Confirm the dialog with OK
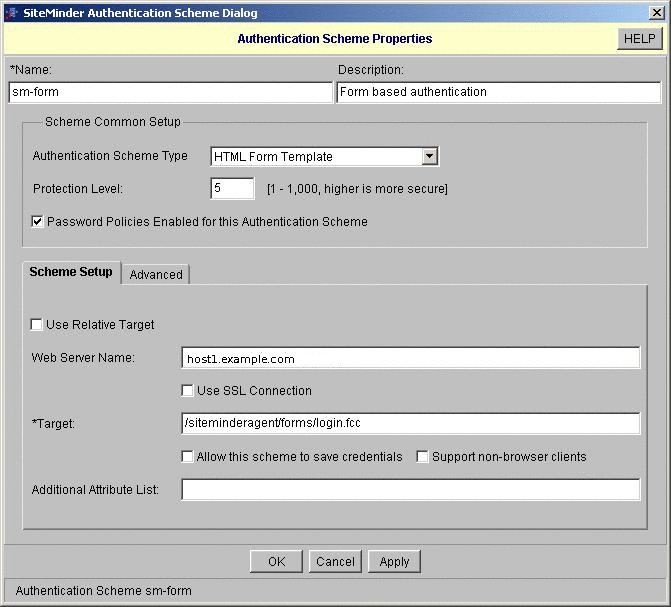The image size is (671, 607). point(276,562)
